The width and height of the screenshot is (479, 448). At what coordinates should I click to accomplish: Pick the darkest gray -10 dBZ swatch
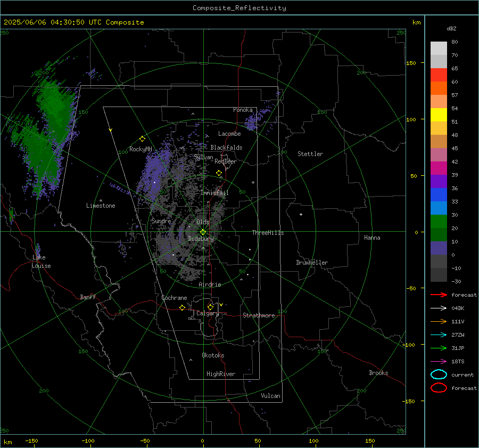click(x=439, y=275)
